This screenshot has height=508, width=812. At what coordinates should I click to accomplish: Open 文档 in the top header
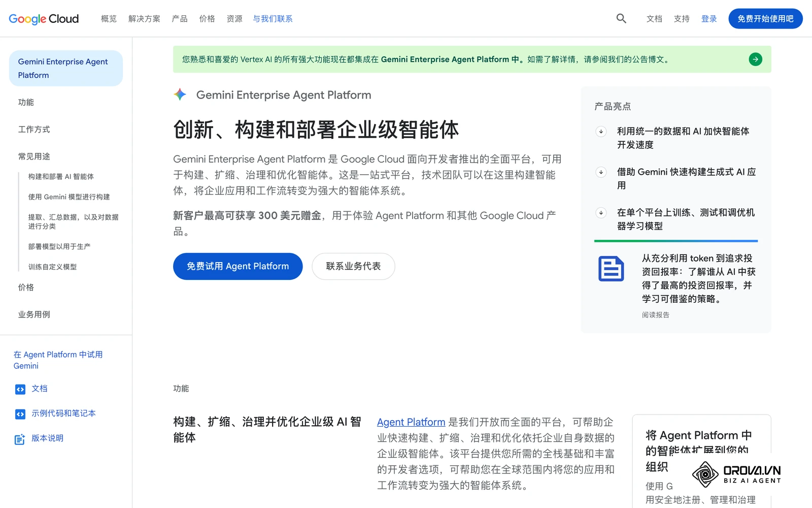click(654, 19)
